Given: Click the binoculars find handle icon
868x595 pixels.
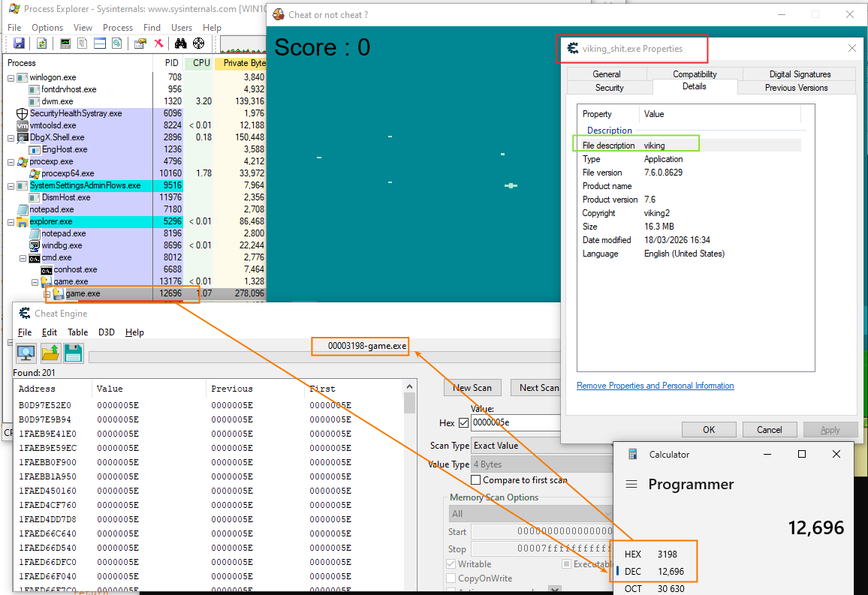Looking at the screenshot, I should [181, 44].
